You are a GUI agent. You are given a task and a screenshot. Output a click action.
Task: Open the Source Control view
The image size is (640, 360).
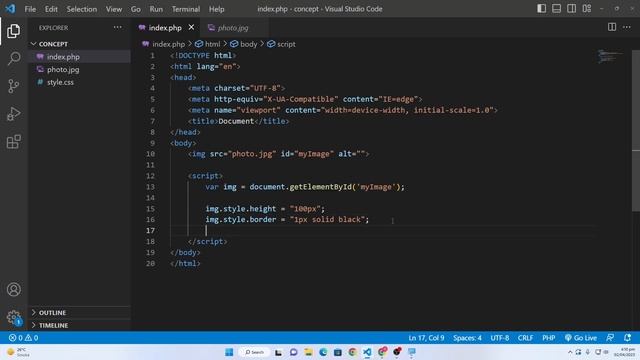pyautogui.click(x=13, y=86)
